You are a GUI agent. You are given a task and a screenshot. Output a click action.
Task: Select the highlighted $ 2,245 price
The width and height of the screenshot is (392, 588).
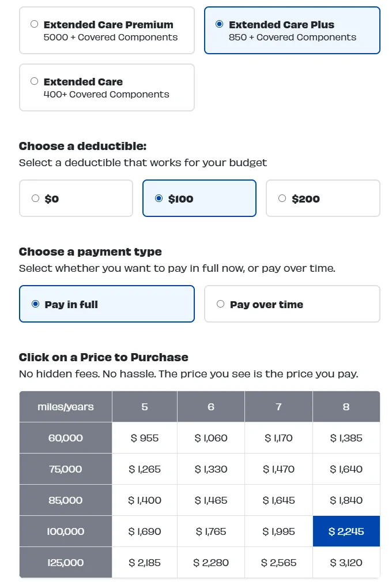point(346,531)
